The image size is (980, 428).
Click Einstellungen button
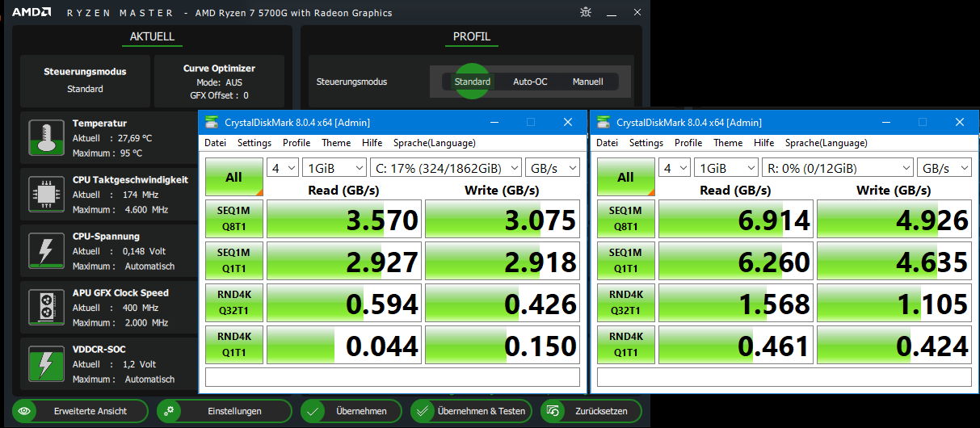224,411
